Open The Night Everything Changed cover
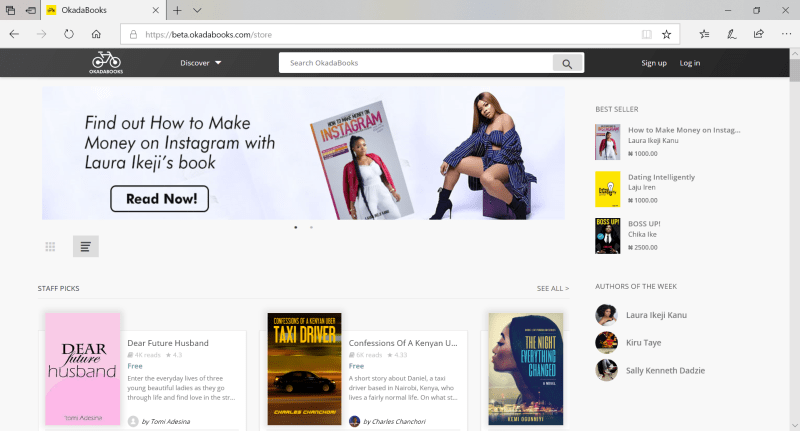This screenshot has width=800, height=431. click(x=526, y=369)
